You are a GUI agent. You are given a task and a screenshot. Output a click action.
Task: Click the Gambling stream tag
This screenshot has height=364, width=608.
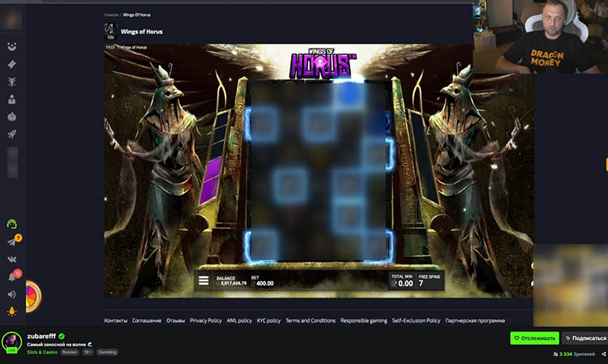[x=107, y=353]
